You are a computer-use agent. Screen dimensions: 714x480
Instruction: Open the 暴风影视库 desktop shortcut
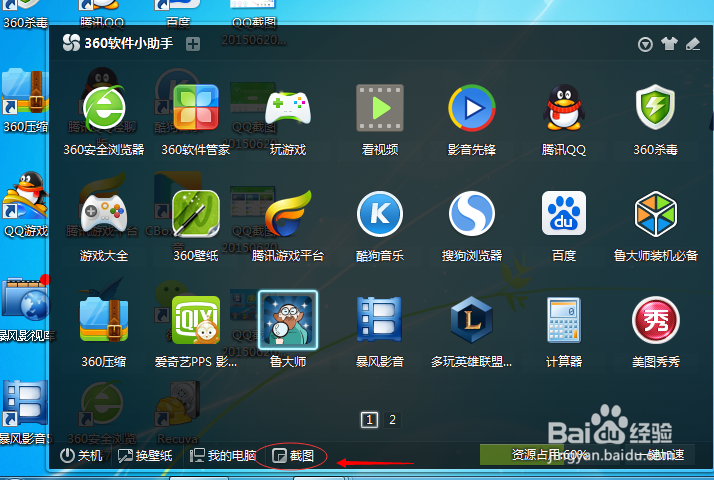pyautogui.click(x=25, y=310)
